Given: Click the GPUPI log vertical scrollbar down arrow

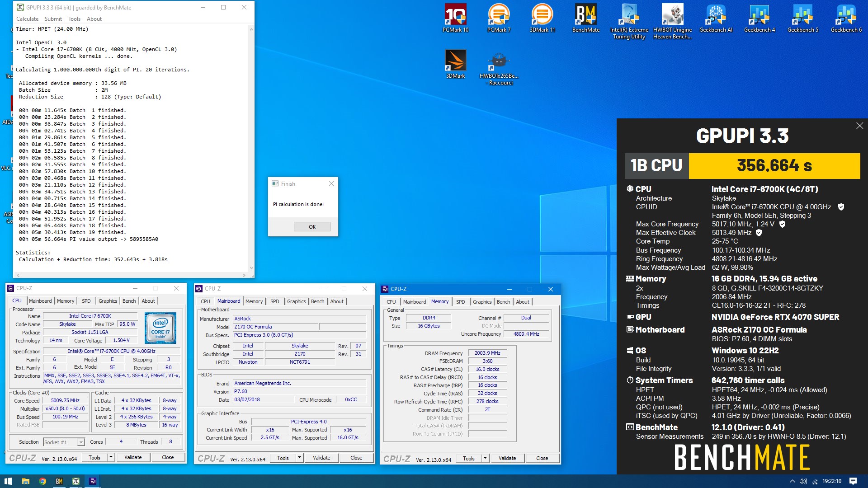Looking at the screenshot, I should tap(251, 267).
